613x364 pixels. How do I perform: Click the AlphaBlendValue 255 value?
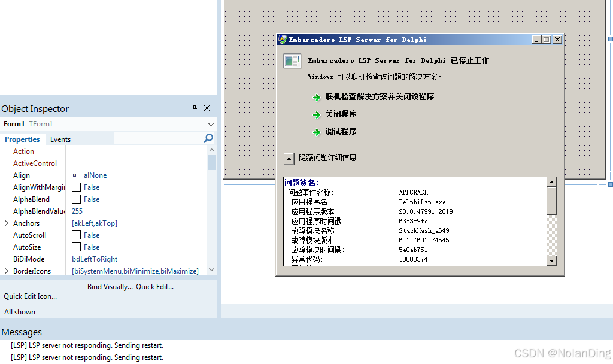[77, 211]
